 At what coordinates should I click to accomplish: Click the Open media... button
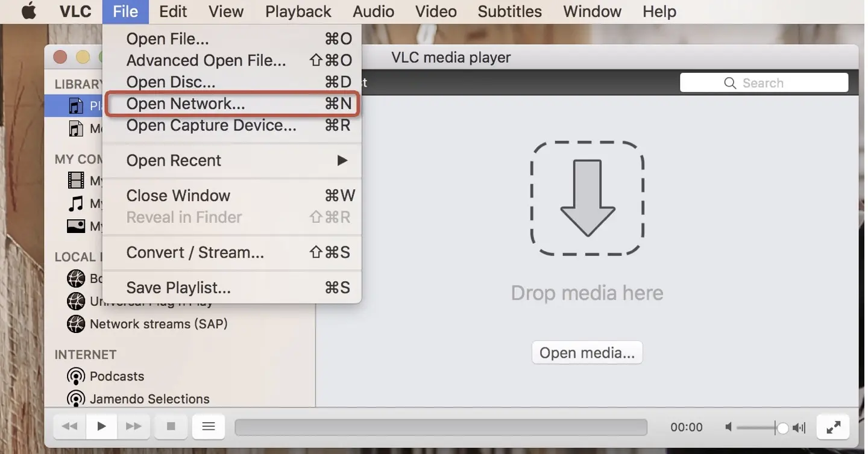pyautogui.click(x=587, y=353)
